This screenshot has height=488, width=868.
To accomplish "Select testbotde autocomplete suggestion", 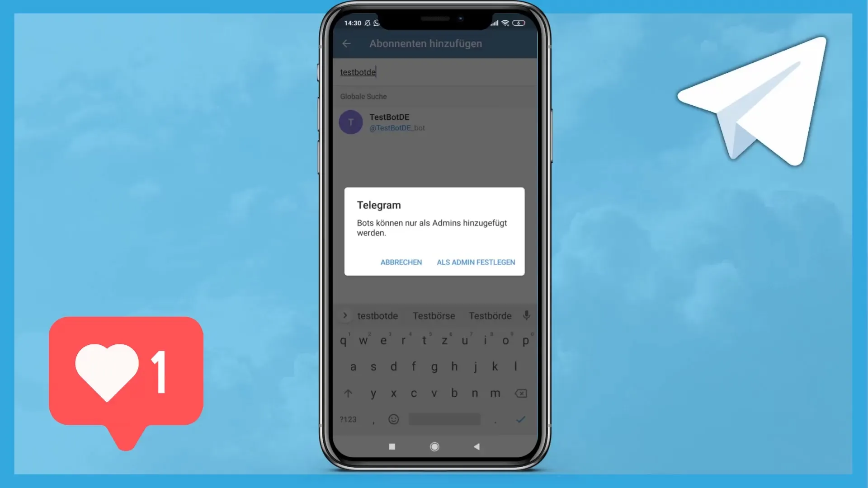I will [377, 315].
